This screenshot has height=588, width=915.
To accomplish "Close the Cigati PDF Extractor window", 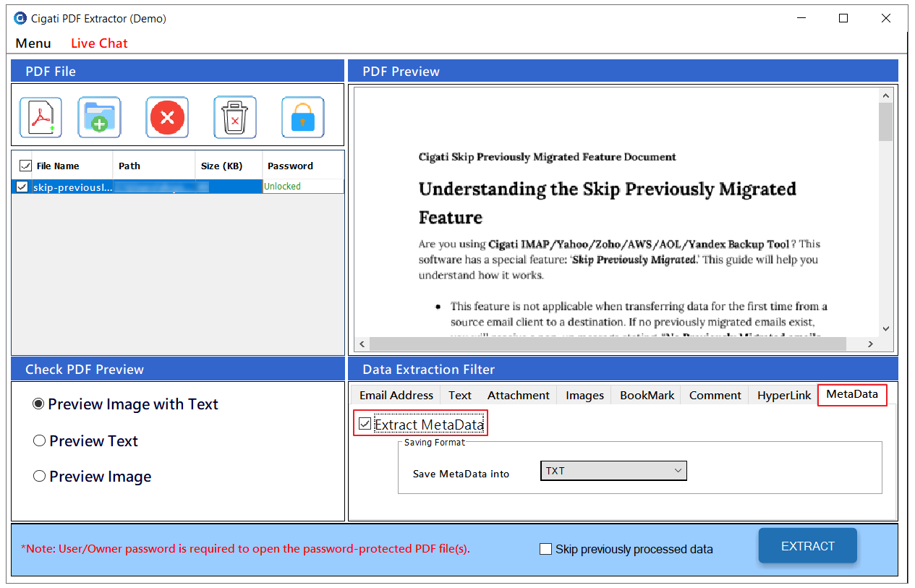I will [x=886, y=19].
